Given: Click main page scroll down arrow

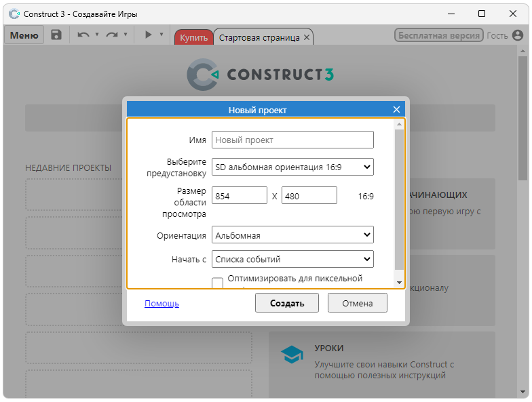Looking at the screenshot, I should pos(522,392).
